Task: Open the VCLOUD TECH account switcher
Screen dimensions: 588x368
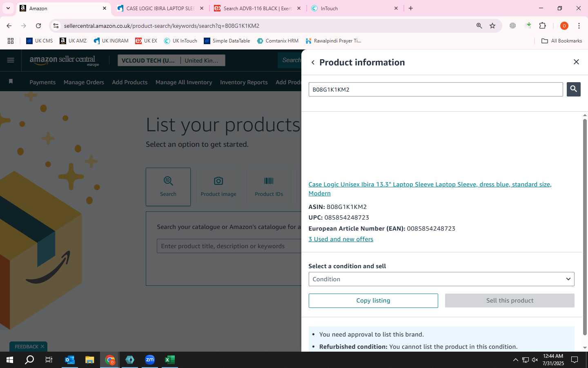Action: 149,61
